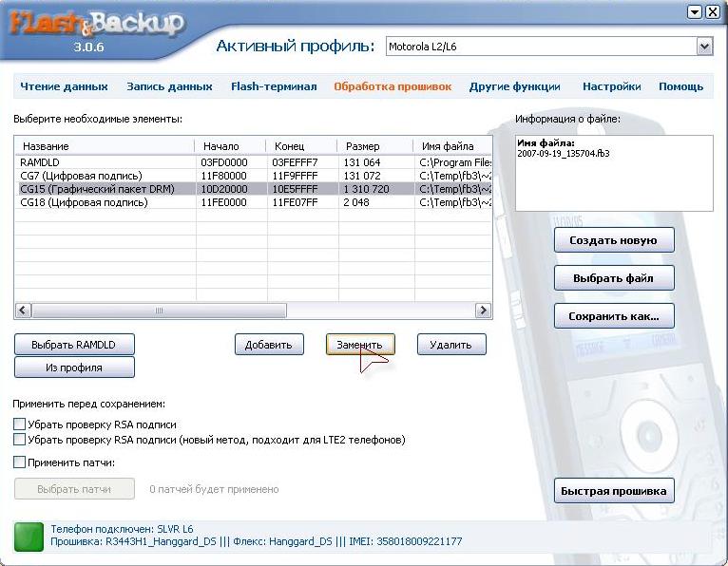Viewport: 728px width, 566px height.
Task: Click the 131 072 size cell
Action: [x=362, y=176]
